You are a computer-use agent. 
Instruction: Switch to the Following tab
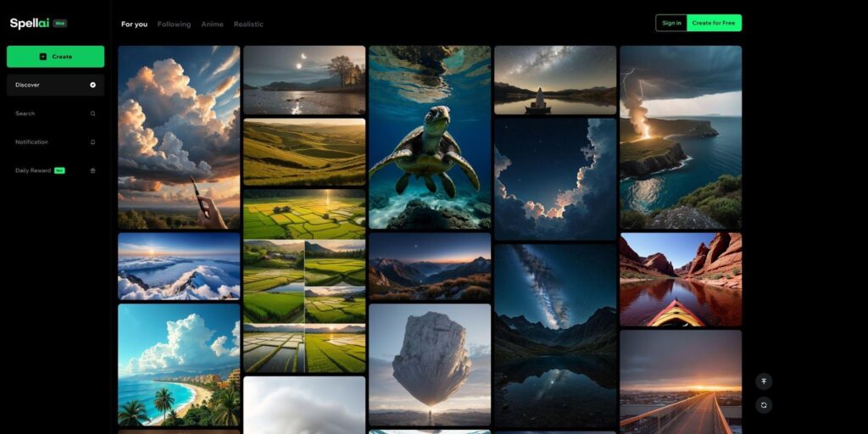[x=174, y=25]
